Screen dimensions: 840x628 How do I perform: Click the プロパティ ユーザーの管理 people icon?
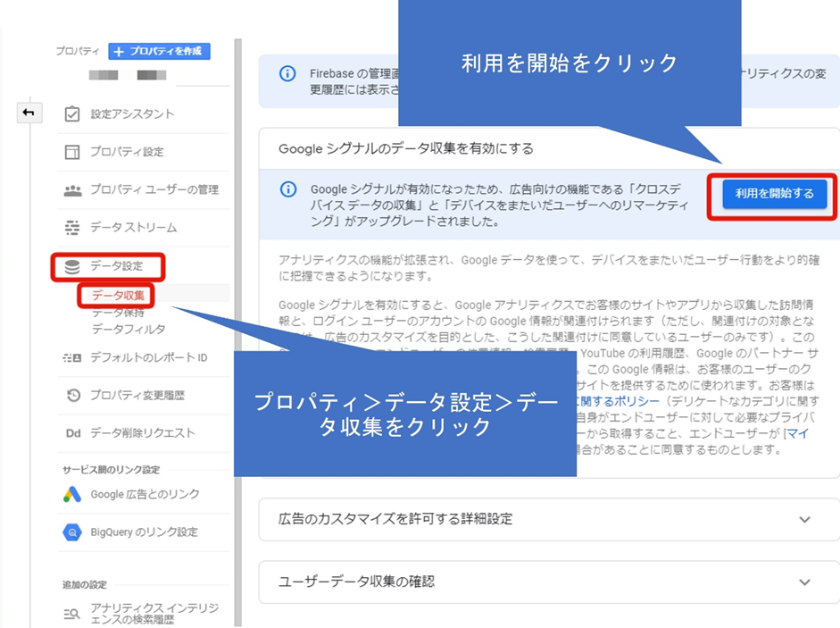tap(72, 190)
